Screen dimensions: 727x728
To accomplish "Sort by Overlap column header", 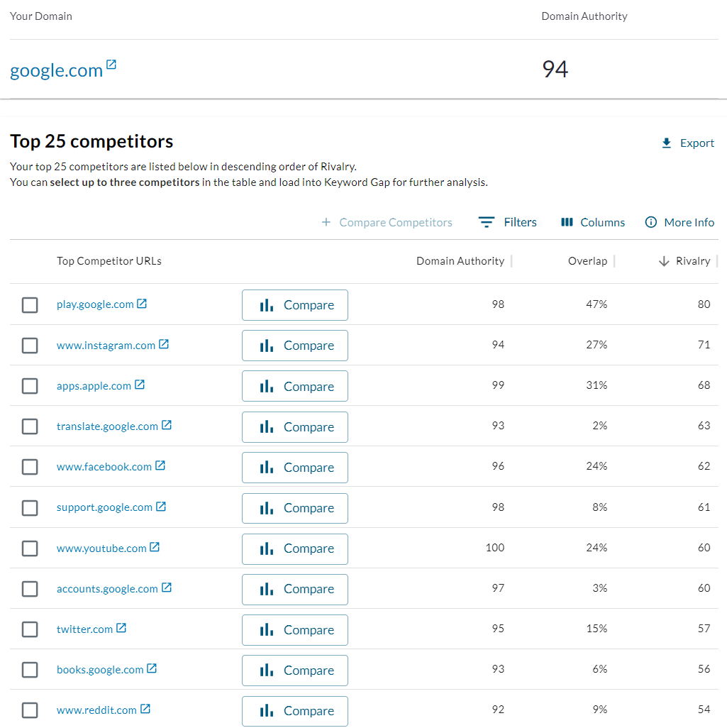I will click(x=587, y=261).
